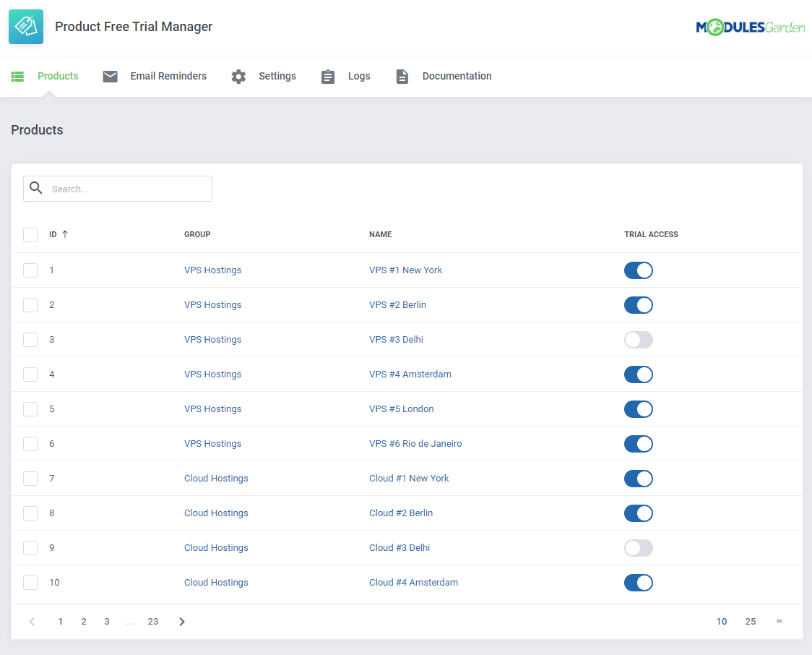Open Cloud Hostings group in row 7

click(216, 479)
